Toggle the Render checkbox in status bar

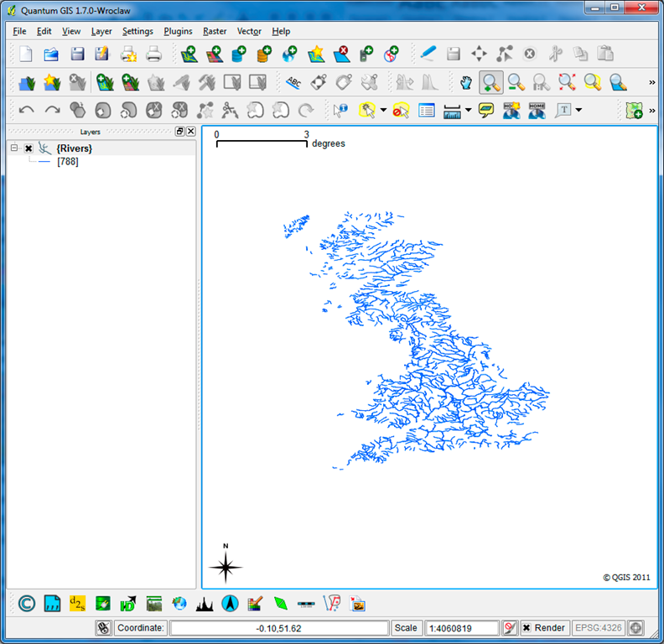pos(527,627)
